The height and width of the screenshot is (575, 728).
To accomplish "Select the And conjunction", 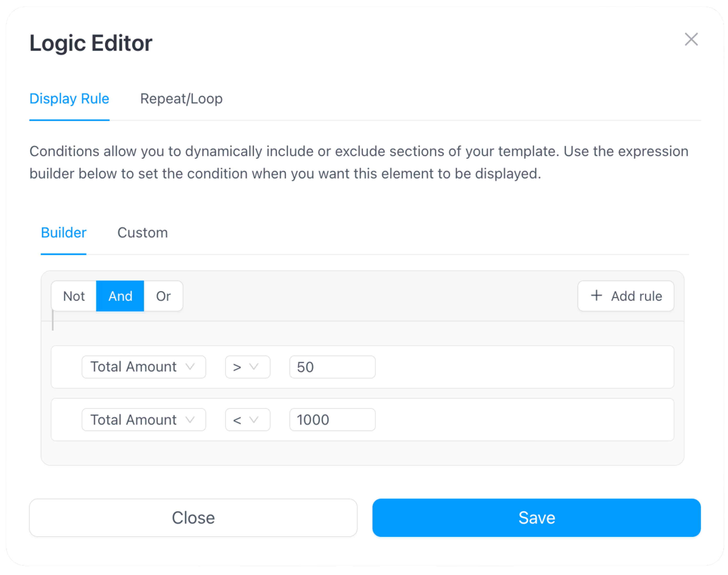I will (120, 296).
